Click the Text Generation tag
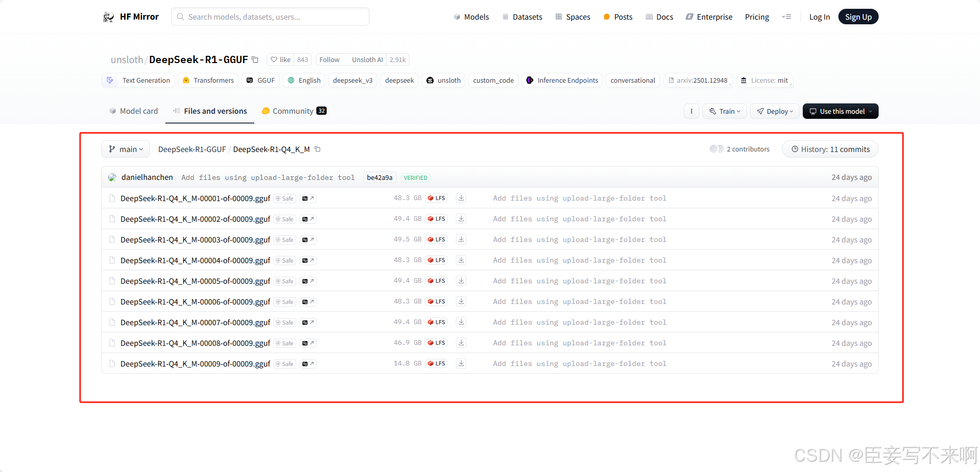The image size is (980, 472). (x=138, y=81)
